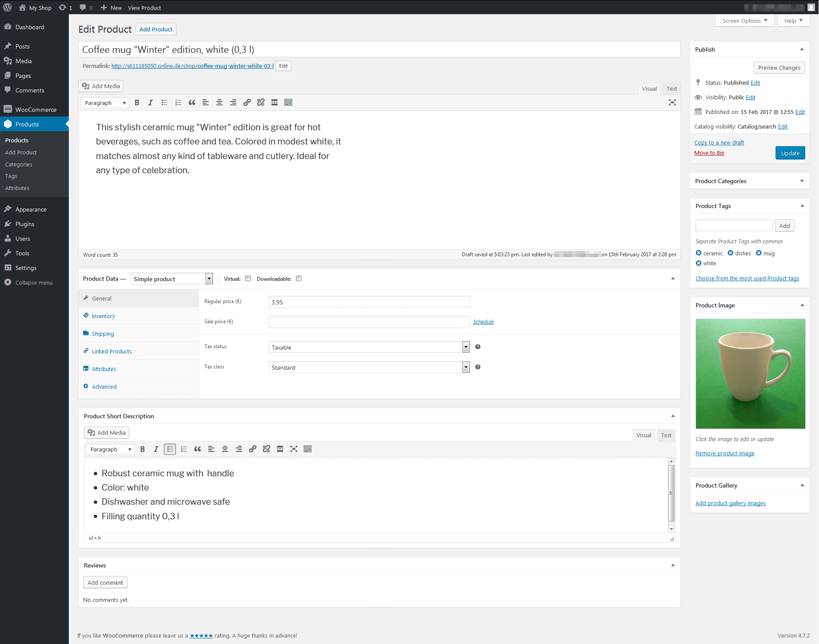The image size is (819, 644).
Task: Open the Inventory product data tab
Action: point(139,316)
